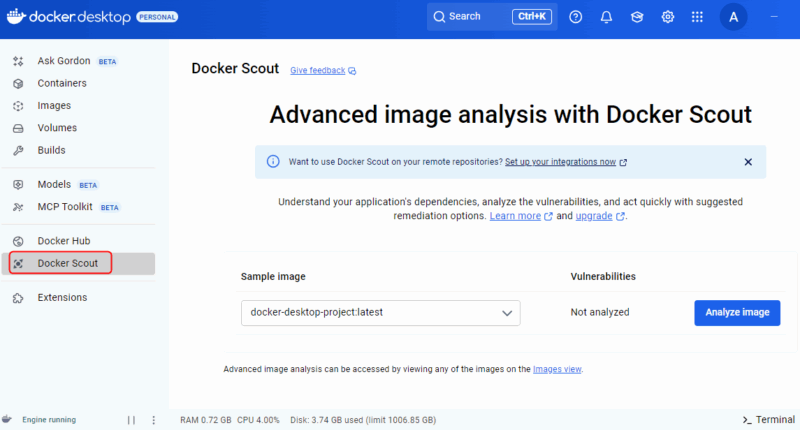Open the Terminal panel
The image size is (800, 430).
768,419
